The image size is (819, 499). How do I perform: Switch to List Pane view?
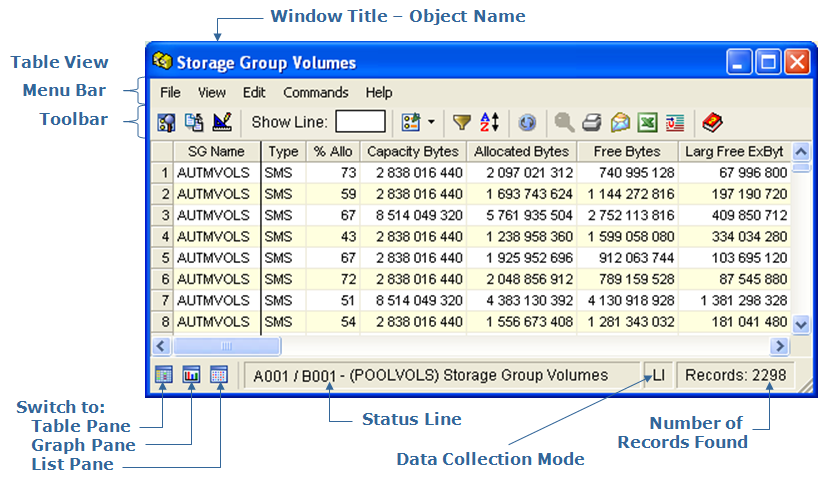[x=220, y=374]
